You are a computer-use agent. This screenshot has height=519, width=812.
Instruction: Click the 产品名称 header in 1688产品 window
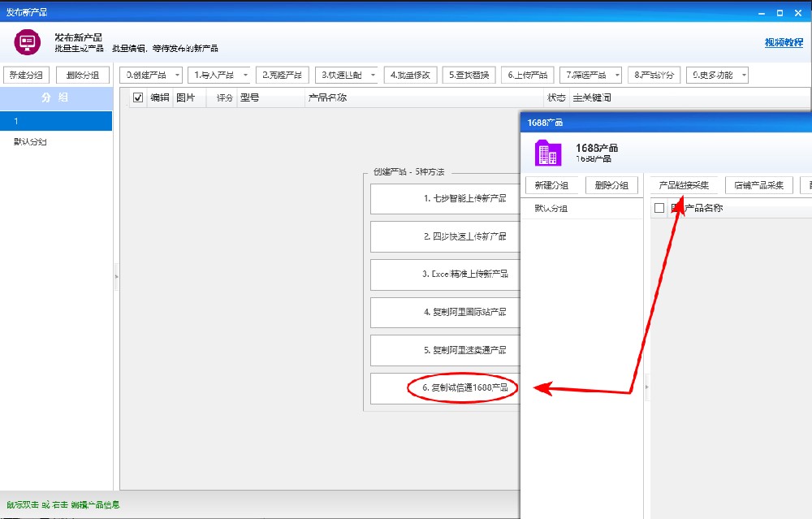704,208
